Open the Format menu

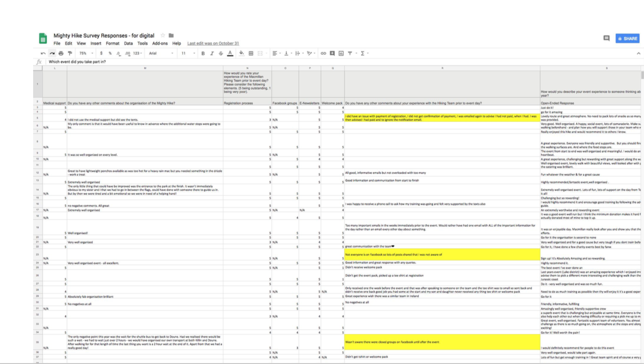(112, 43)
